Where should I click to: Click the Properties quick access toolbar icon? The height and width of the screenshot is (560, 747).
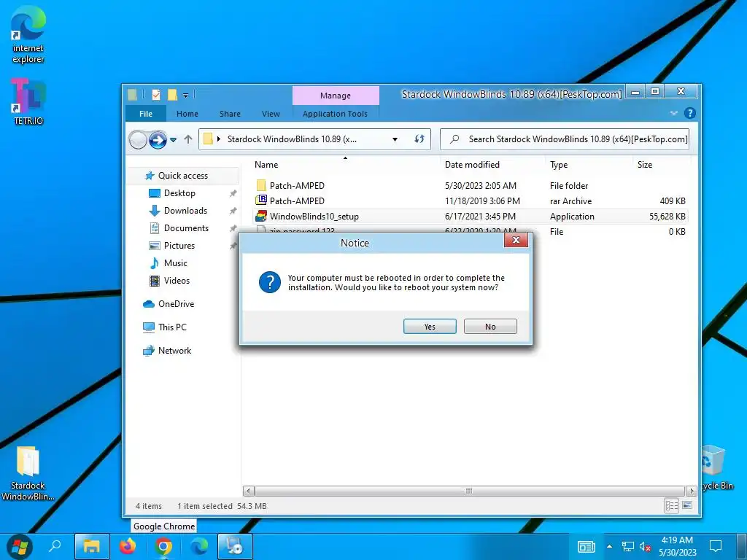156,95
